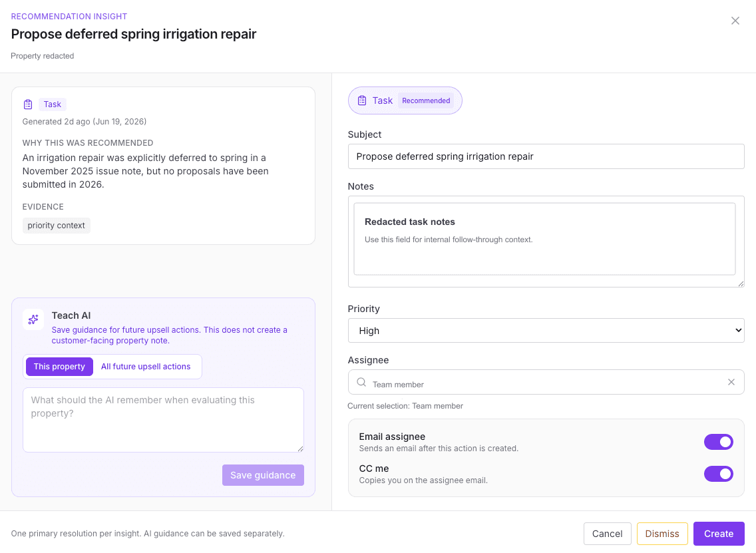Focus the Subject input field
Image resolution: width=756 pixels, height=553 pixels.
546,156
